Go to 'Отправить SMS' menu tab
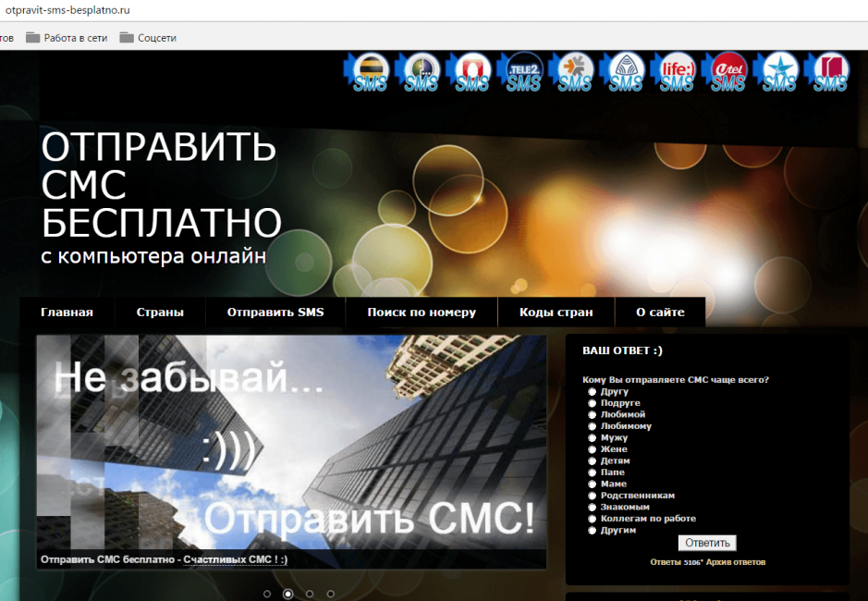This screenshot has height=601, width=868. [x=275, y=313]
